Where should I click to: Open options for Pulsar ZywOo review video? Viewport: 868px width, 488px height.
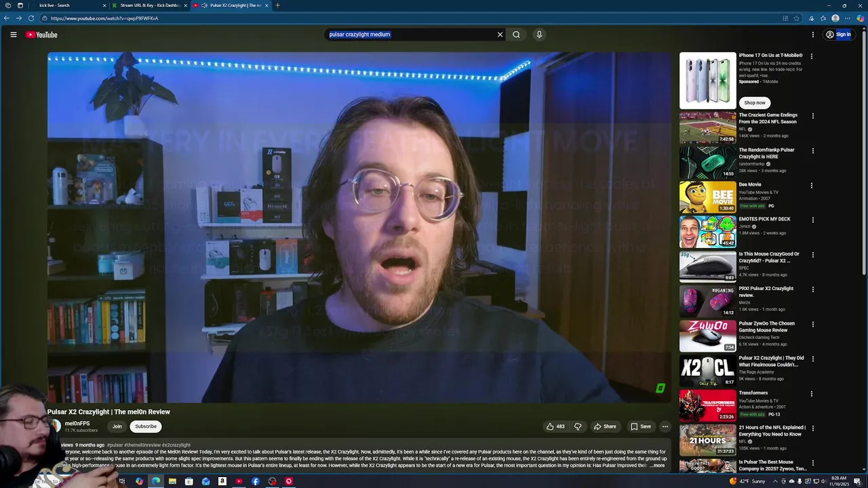(x=812, y=324)
